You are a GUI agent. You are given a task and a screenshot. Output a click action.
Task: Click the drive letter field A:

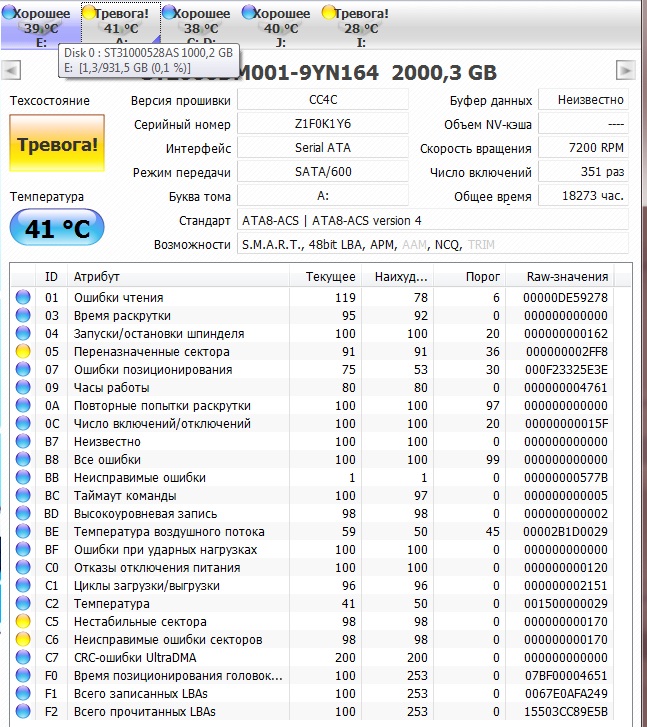323,196
